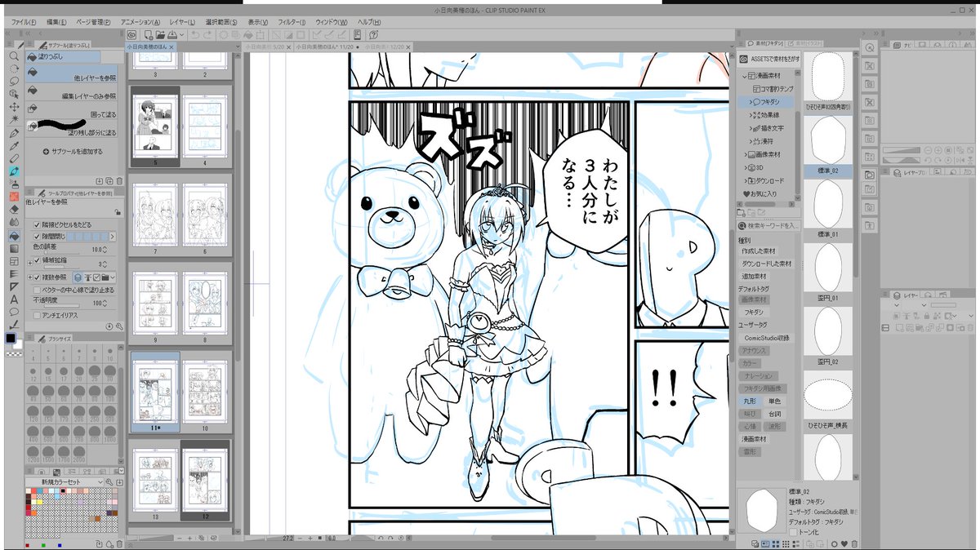Select the Eraser tool
This screenshot has width=980, height=550.
coord(14,209)
